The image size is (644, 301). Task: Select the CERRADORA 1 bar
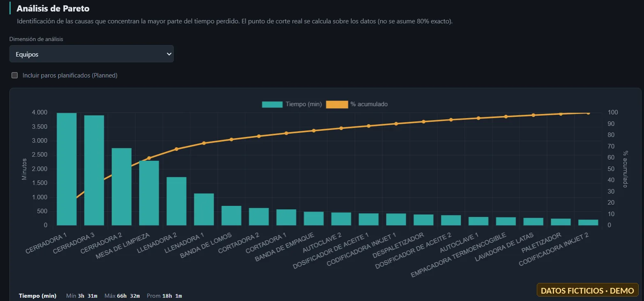coord(67,169)
